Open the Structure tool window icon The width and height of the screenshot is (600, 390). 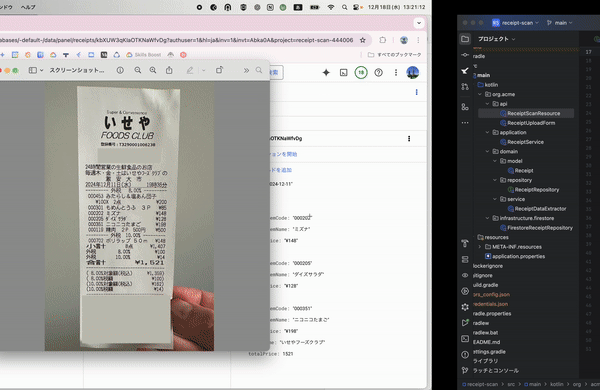[465, 107]
